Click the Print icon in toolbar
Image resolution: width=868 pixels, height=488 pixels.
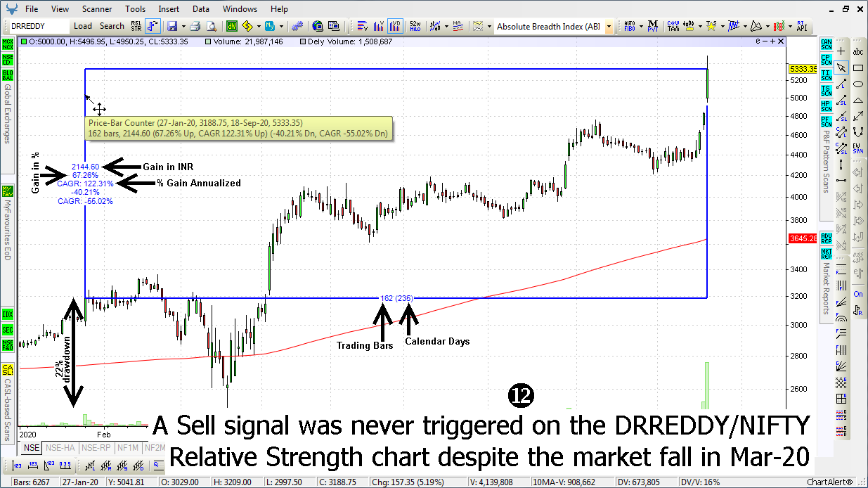click(195, 26)
